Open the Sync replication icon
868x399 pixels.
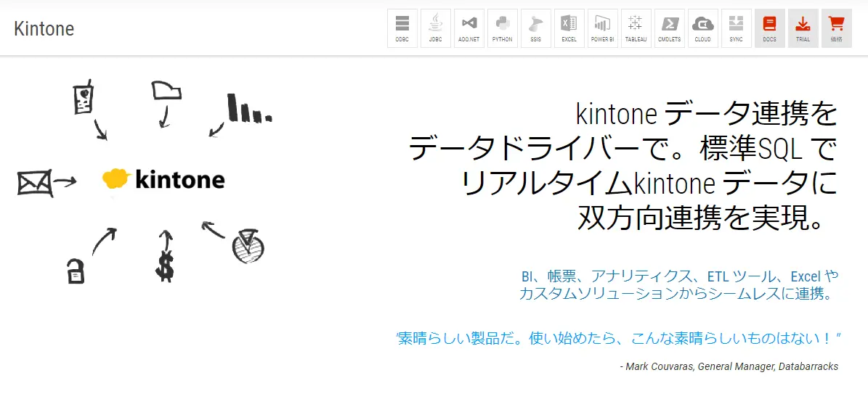point(737,28)
